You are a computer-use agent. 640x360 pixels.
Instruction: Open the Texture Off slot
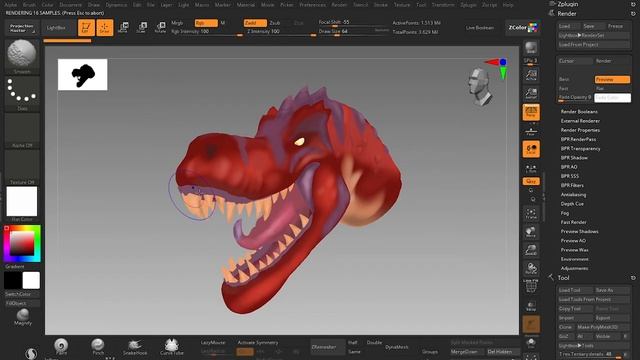[x=22, y=166]
